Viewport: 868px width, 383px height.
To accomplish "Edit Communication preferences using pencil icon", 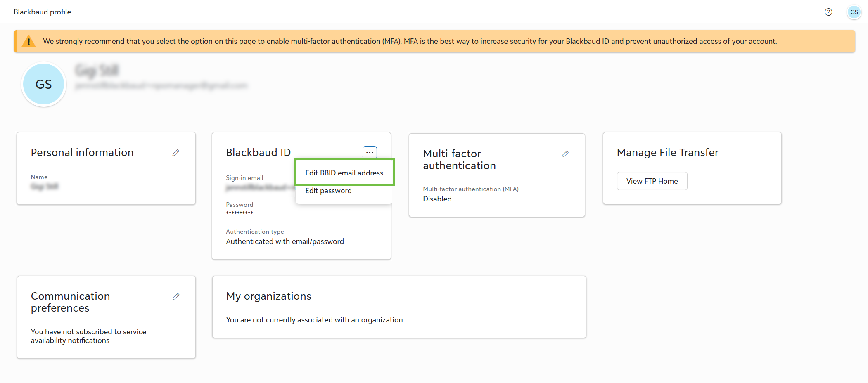I will pyautogui.click(x=176, y=296).
